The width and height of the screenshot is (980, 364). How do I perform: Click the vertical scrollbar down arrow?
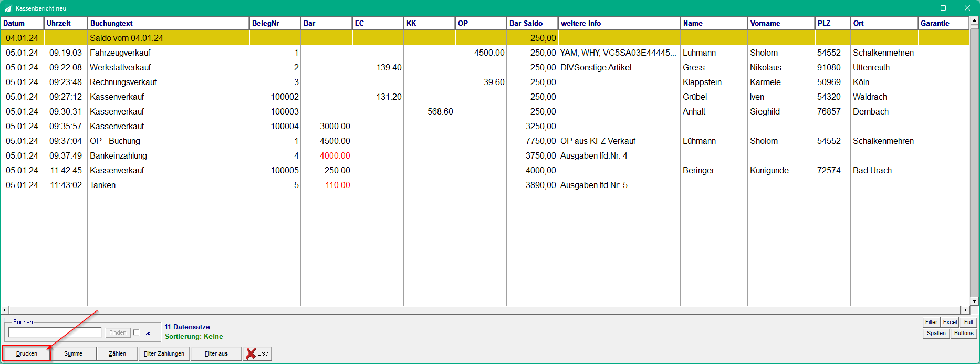coord(974,301)
